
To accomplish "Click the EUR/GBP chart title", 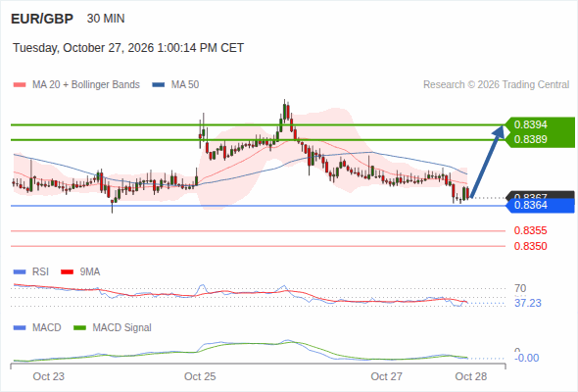I will pyautogui.click(x=42, y=19).
